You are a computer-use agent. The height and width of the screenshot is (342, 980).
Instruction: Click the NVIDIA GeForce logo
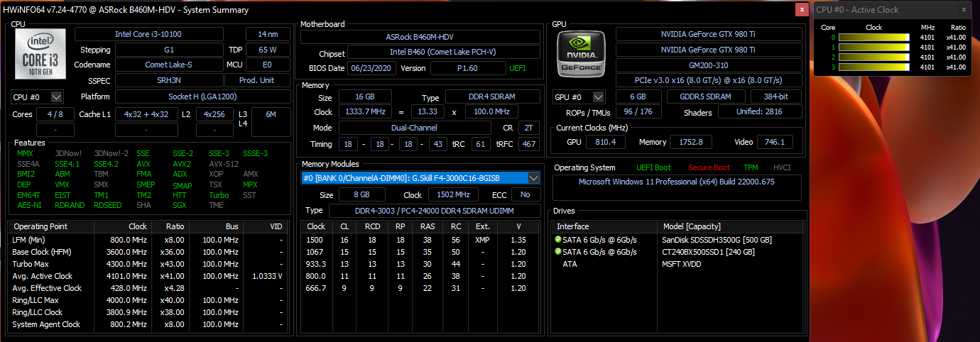click(x=582, y=53)
